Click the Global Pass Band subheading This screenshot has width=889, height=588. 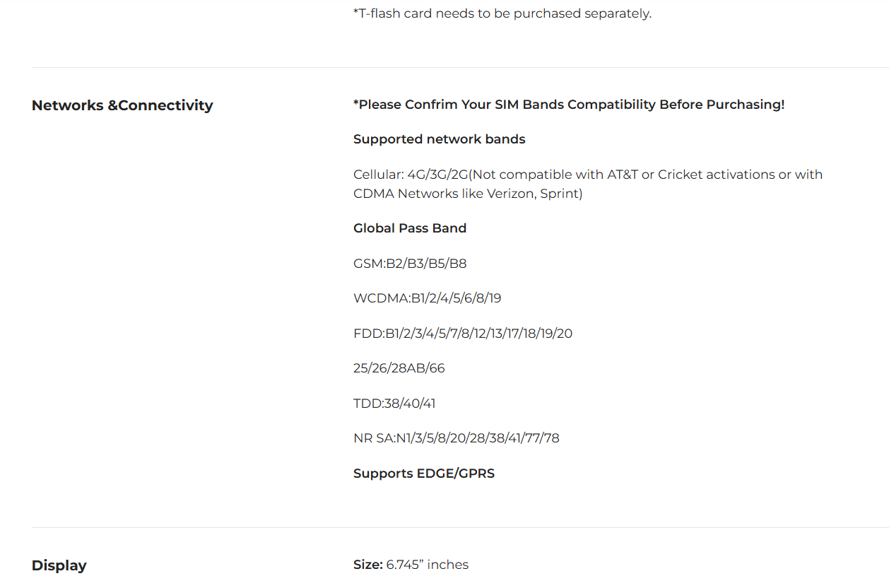click(x=410, y=228)
